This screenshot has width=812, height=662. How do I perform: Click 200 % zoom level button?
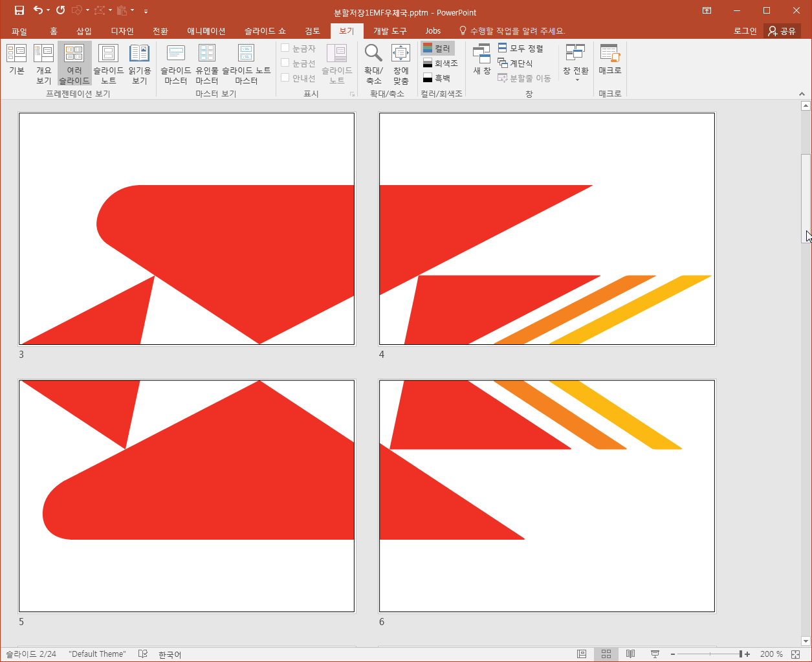tap(771, 654)
